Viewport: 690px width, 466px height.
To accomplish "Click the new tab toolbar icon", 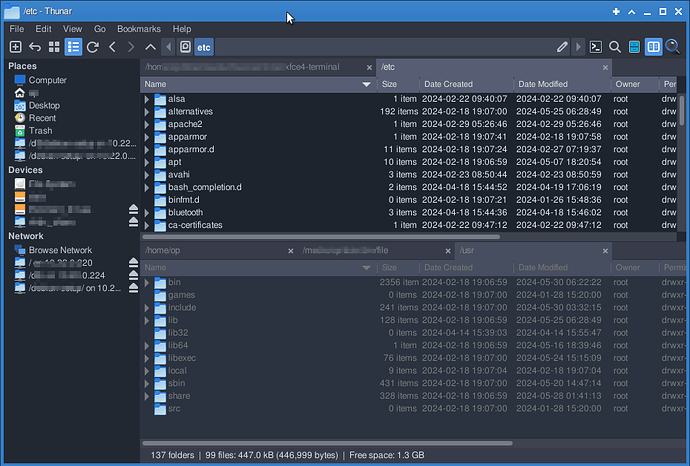I will 15,47.
